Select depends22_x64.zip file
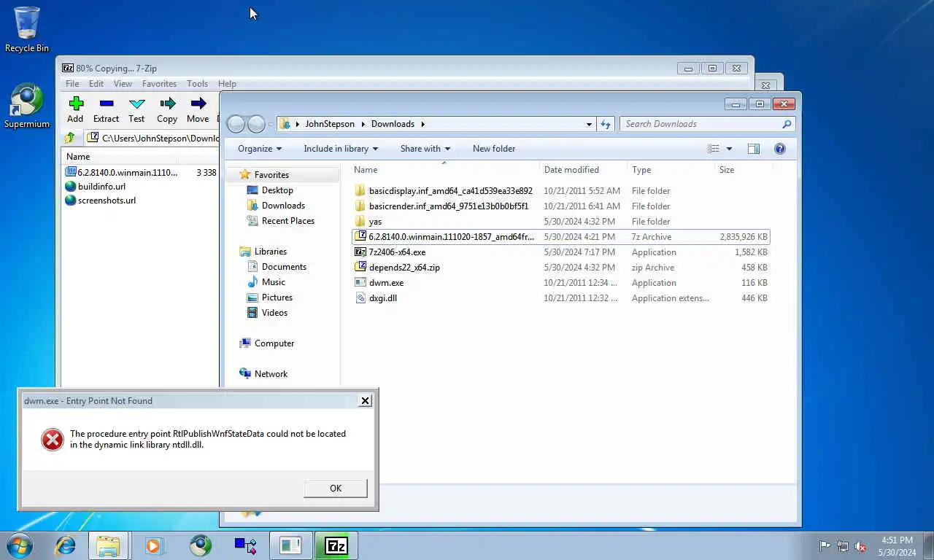 click(404, 268)
